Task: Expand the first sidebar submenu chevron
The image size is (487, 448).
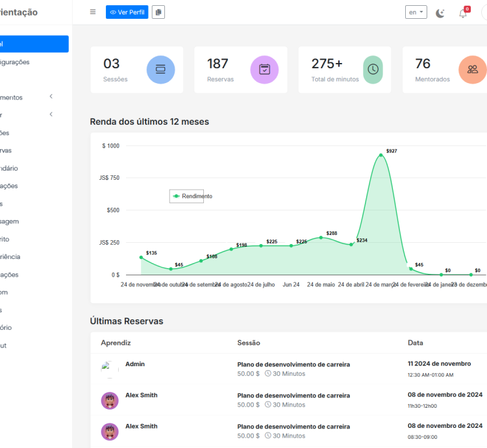Action: pos(51,97)
